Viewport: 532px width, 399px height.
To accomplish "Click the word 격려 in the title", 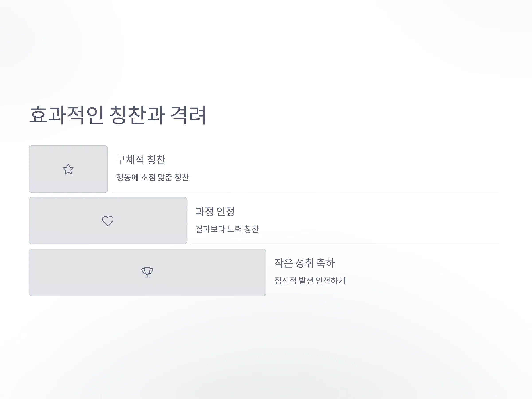I will (x=188, y=115).
